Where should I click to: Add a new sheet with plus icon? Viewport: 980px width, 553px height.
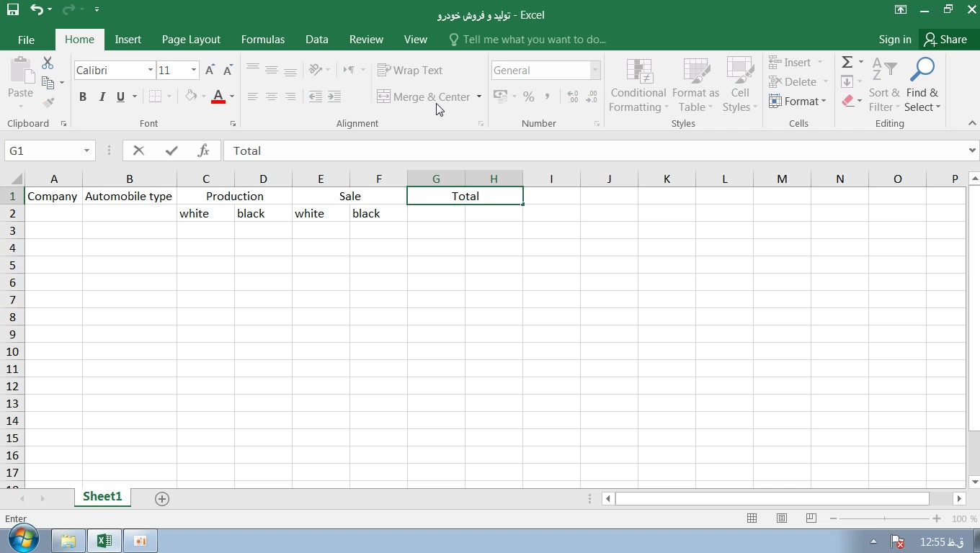(162, 498)
